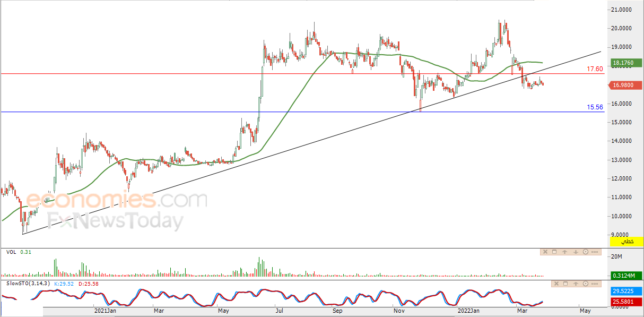Click the K:29.52 stochastic value

(65, 284)
